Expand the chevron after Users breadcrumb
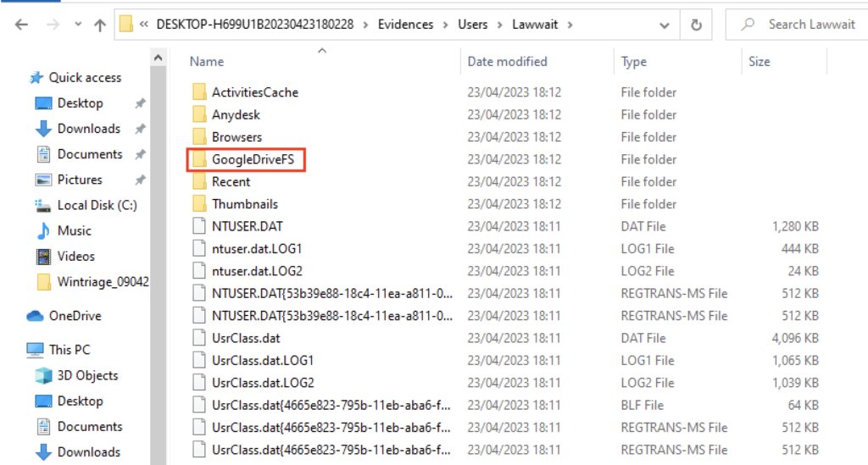This screenshot has width=868, height=465. (500, 25)
